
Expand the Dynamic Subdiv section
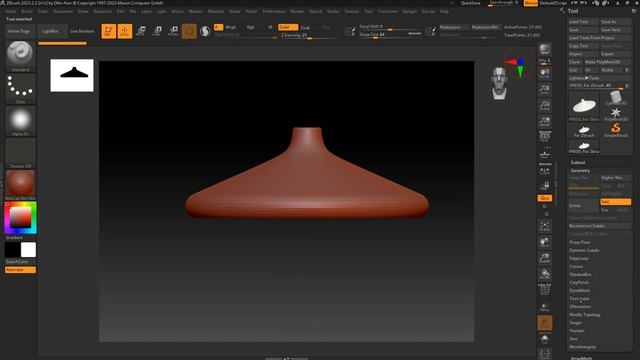584,250
